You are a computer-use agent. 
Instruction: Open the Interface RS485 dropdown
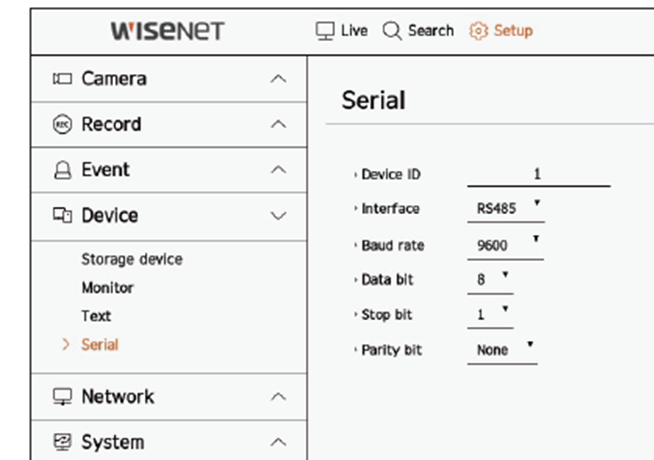(506, 209)
